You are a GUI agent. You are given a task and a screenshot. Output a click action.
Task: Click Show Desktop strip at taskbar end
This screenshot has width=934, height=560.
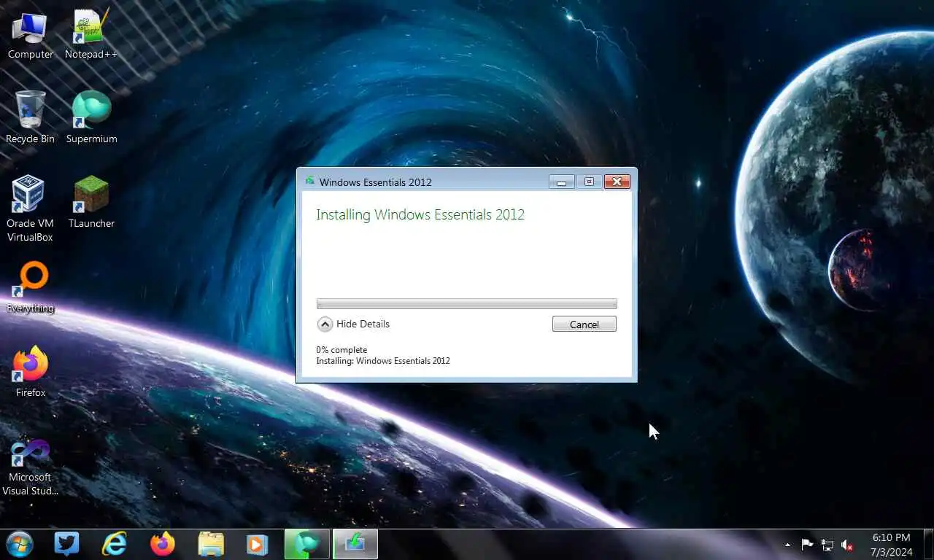[928, 545]
